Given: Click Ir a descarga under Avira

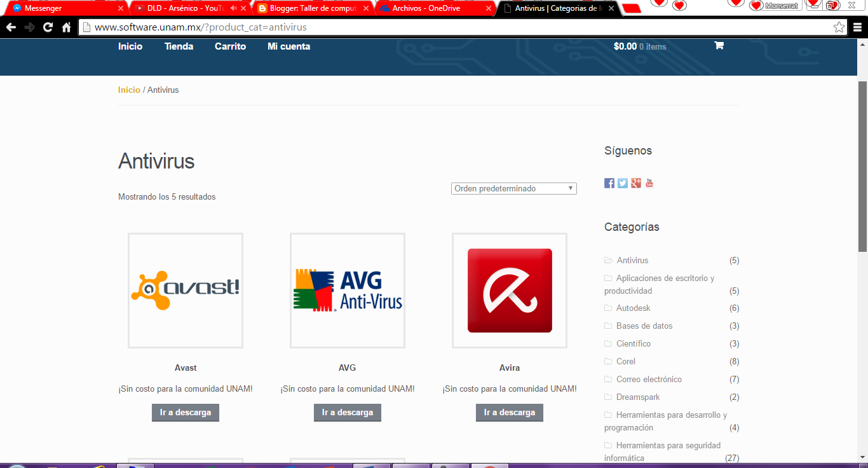Looking at the screenshot, I should click(510, 413).
